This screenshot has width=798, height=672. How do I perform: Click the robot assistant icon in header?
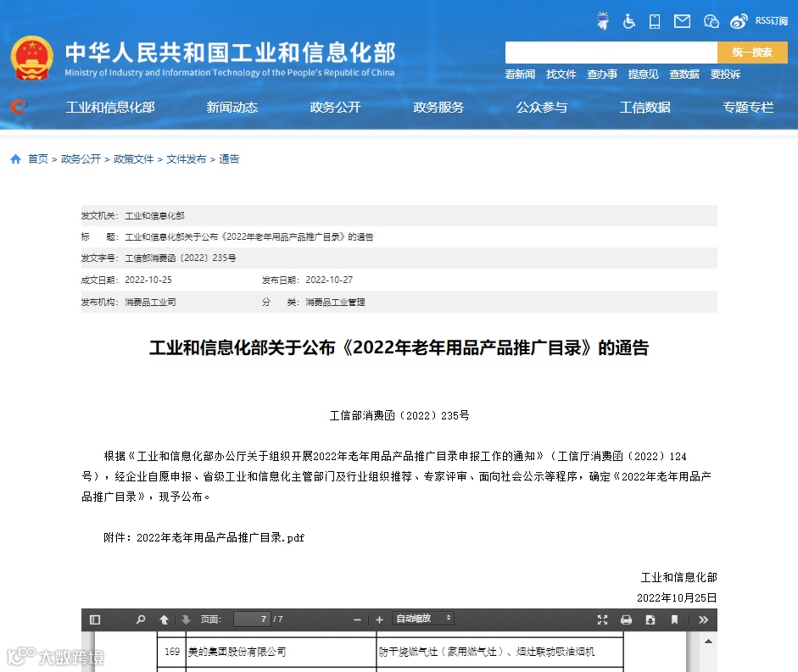[x=603, y=21]
